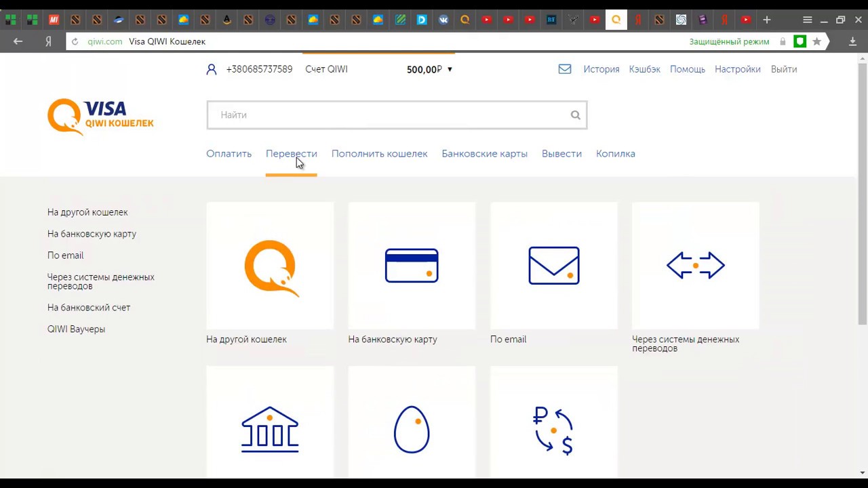The height and width of the screenshot is (488, 868).
Task: Click the mail envelope icon near История
Action: (565, 69)
